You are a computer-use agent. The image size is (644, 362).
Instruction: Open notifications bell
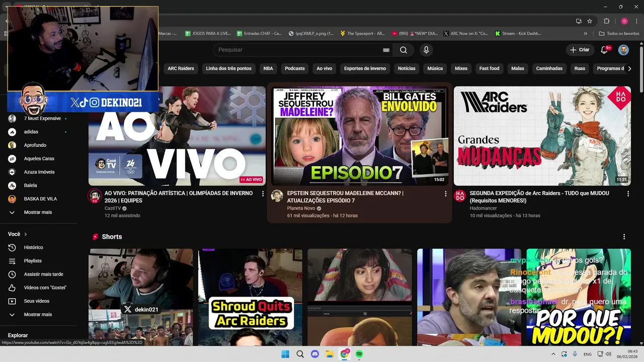click(605, 50)
